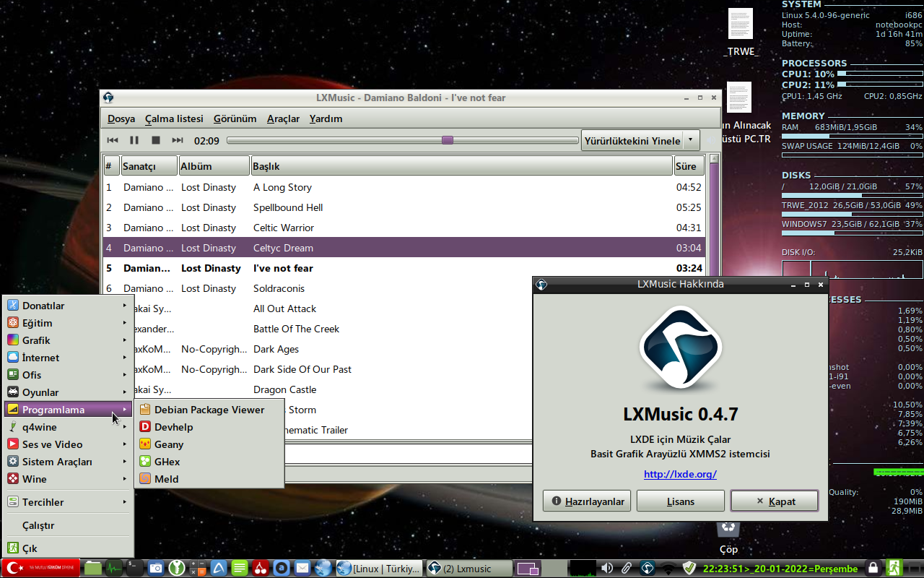Expand the Sistem Araçları category

(x=69, y=462)
